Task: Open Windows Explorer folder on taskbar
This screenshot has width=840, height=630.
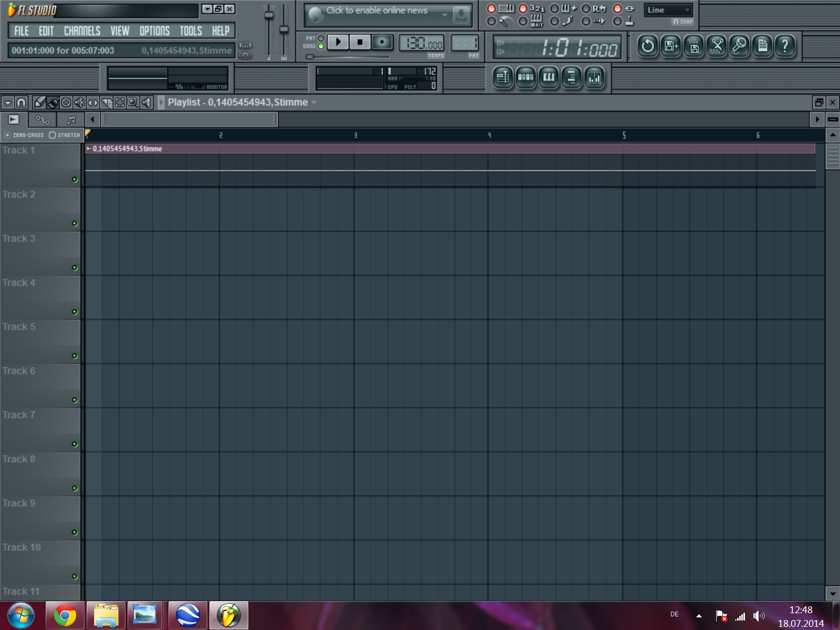Action: point(106,615)
